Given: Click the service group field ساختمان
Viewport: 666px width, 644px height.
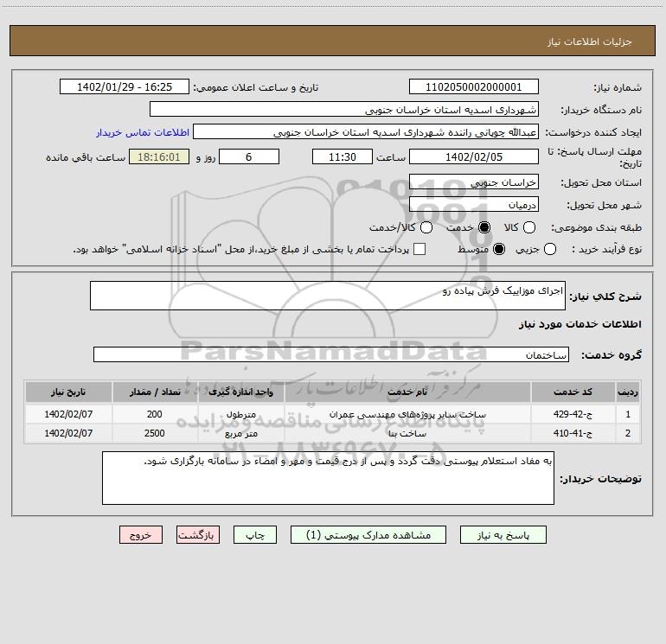Looking at the screenshot, I should (331, 354).
